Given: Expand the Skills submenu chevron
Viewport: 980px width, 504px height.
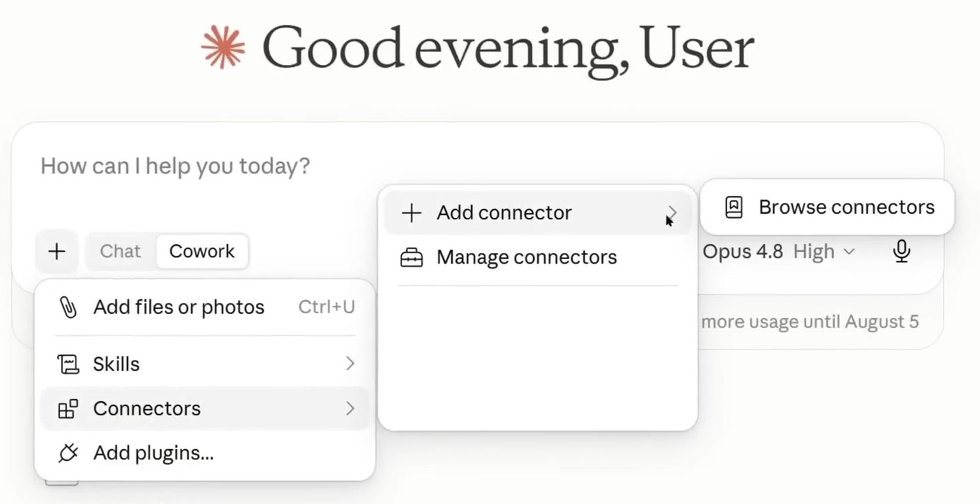Looking at the screenshot, I should click(x=350, y=364).
